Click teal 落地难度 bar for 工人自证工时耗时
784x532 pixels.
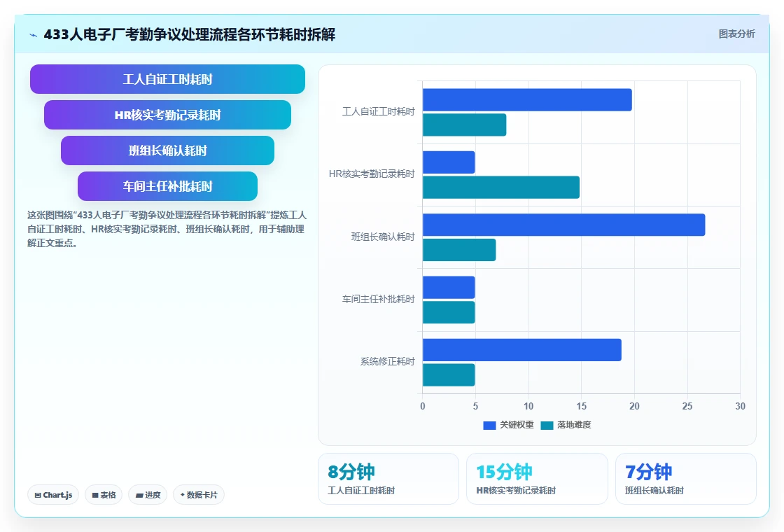coord(465,125)
